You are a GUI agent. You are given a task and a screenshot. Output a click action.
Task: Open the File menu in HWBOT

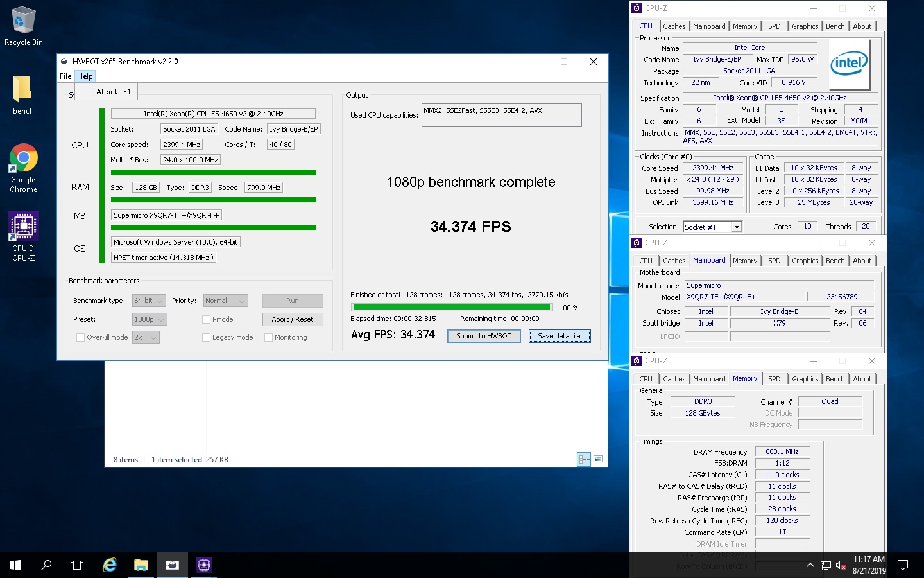(65, 76)
